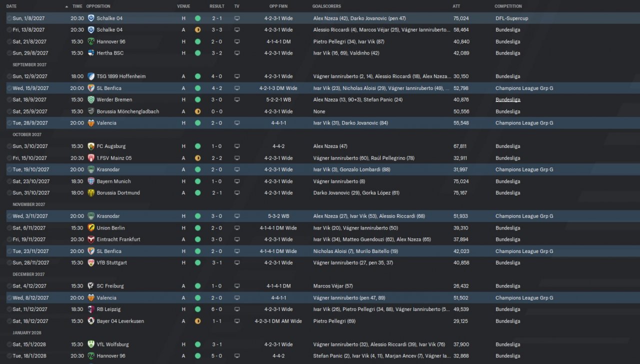Click the FC Augsburg club badge
Screen dimensions: 640x364
coord(91,146)
